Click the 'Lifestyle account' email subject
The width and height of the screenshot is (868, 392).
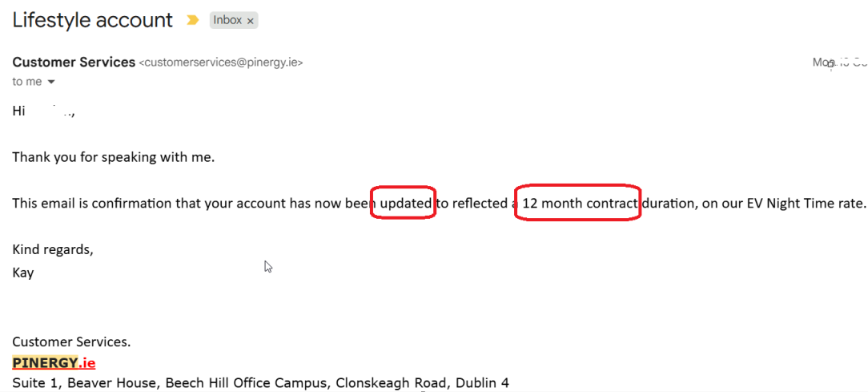pos(92,20)
